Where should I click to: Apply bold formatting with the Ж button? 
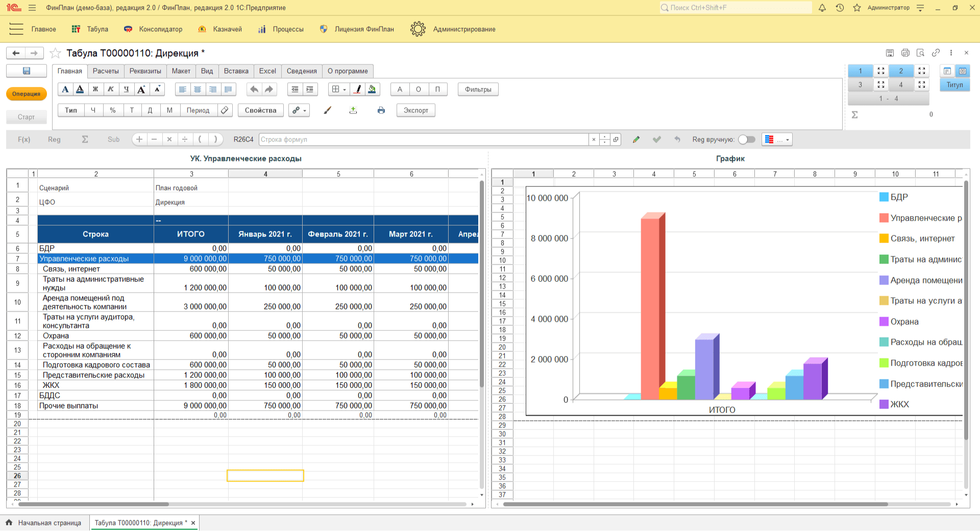click(x=95, y=89)
